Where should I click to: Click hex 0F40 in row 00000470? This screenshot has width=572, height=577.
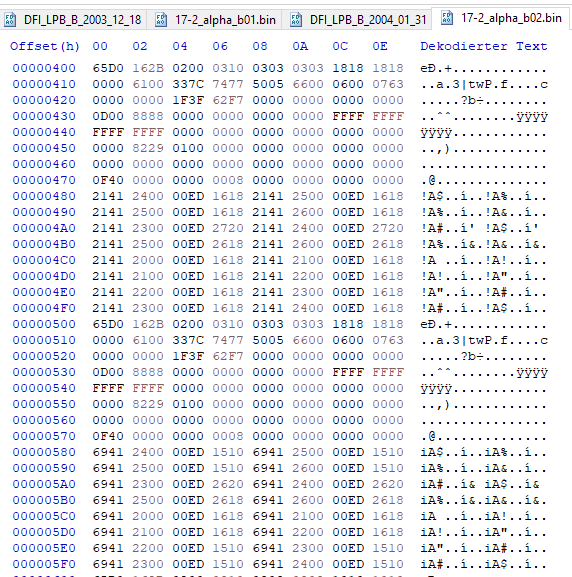pos(108,180)
